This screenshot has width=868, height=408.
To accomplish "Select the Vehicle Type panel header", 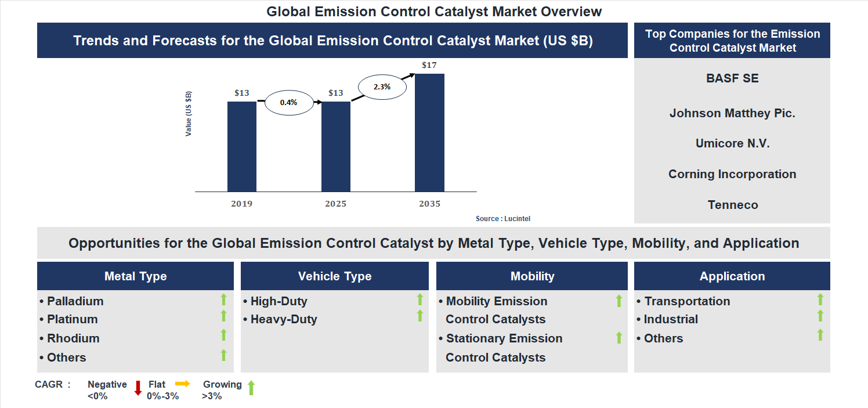I will pos(334,276).
